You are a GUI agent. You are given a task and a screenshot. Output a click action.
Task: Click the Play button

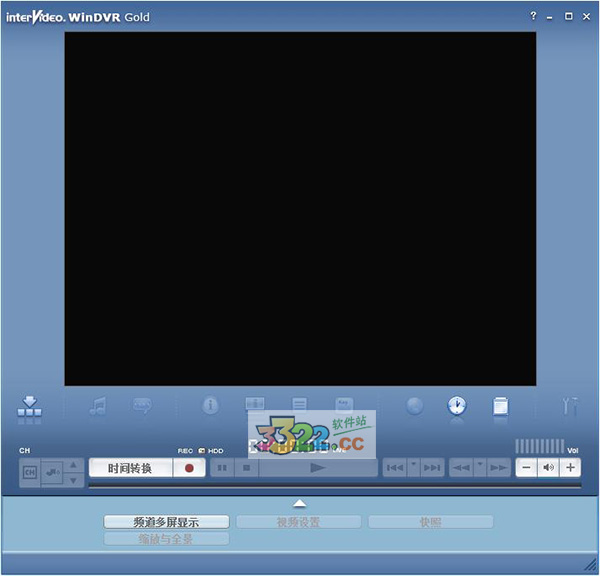[x=318, y=468]
